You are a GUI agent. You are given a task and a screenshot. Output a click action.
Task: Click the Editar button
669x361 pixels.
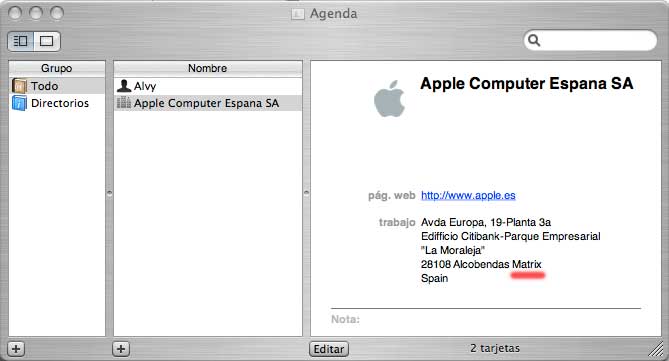pyautogui.click(x=329, y=349)
